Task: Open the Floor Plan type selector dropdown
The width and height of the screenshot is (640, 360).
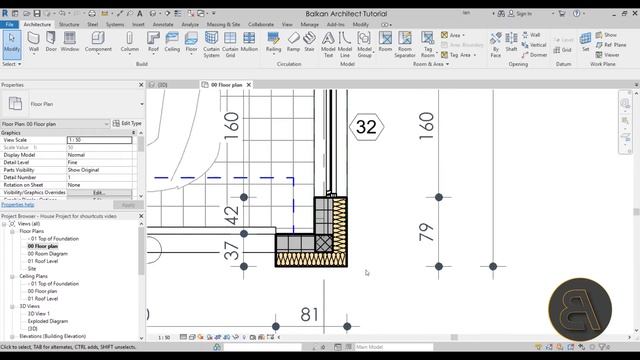Action: click(142, 104)
